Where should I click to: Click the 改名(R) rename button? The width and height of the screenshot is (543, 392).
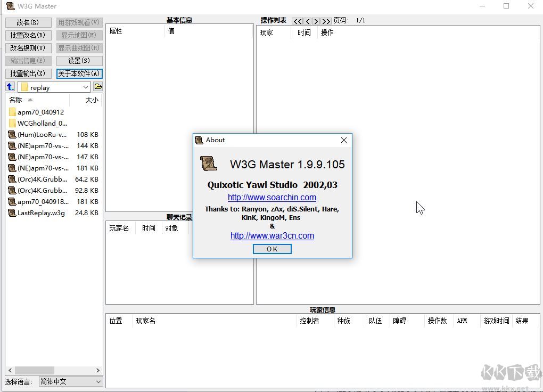click(28, 22)
